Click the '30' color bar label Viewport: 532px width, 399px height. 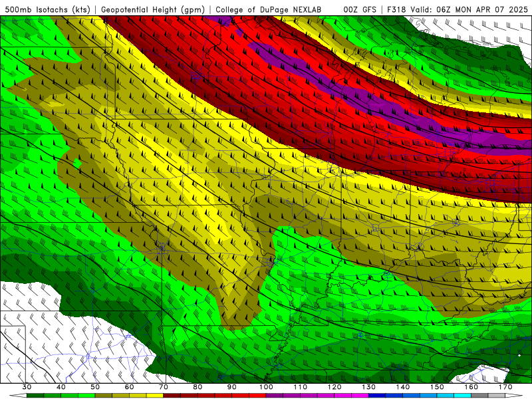point(27,387)
